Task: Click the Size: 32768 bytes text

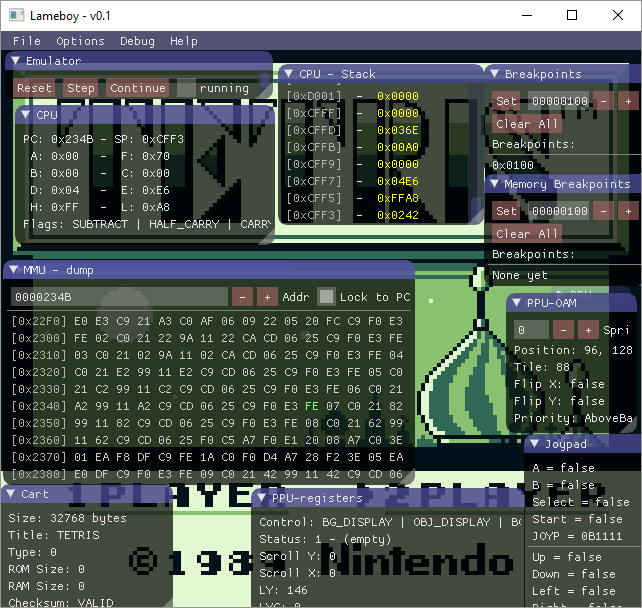Action: [68, 518]
